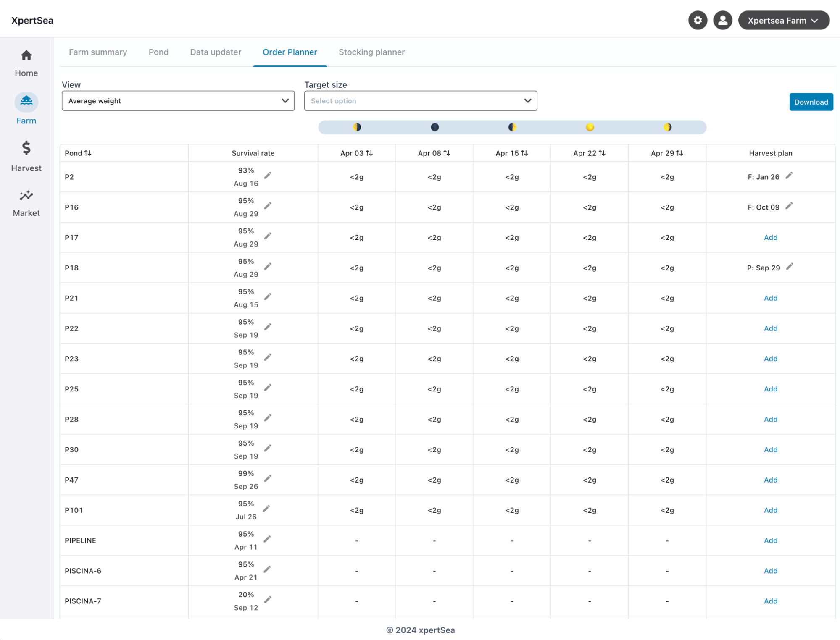Switch to the Stocking planner tab

pyautogui.click(x=371, y=52)
